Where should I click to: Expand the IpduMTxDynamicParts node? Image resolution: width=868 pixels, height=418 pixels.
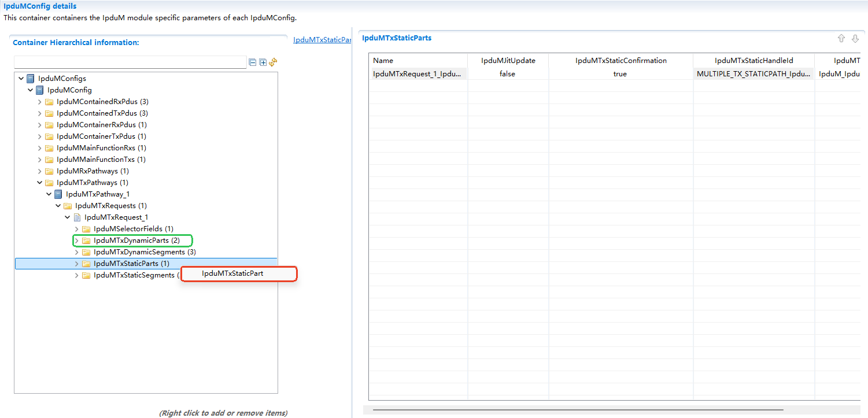coord(76,241)
